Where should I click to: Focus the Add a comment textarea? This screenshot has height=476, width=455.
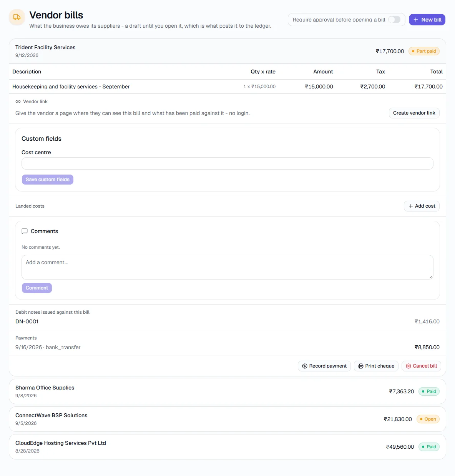pos(227,267)
